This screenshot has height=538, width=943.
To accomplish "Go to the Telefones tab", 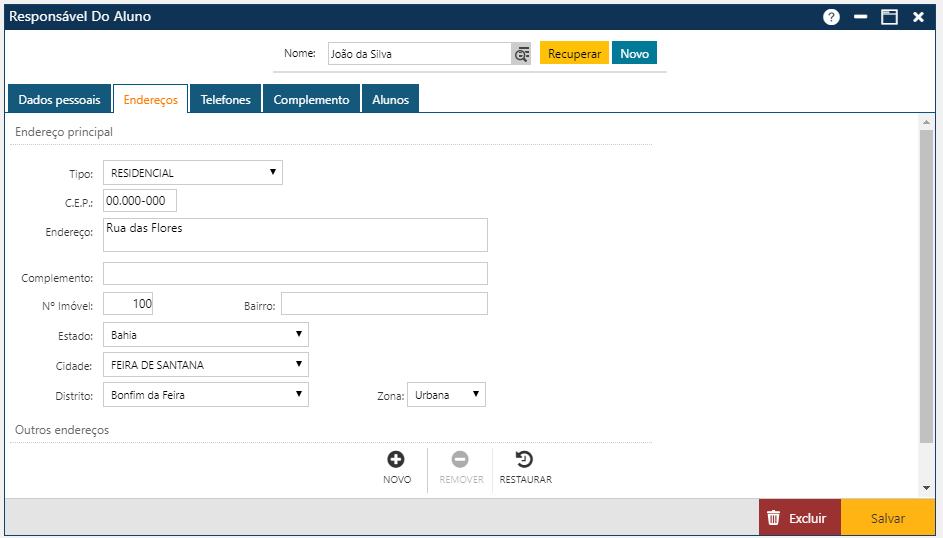I will (x=225, y=100).
